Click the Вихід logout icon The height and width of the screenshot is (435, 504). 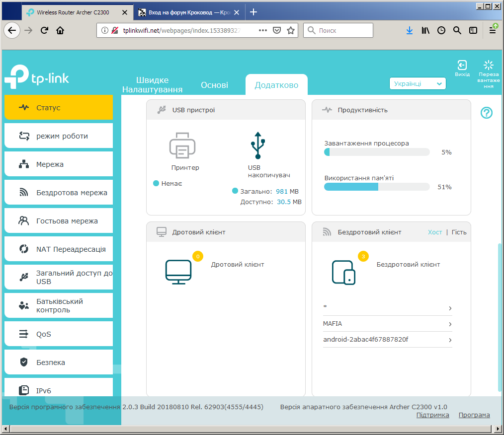pos(462,65)
